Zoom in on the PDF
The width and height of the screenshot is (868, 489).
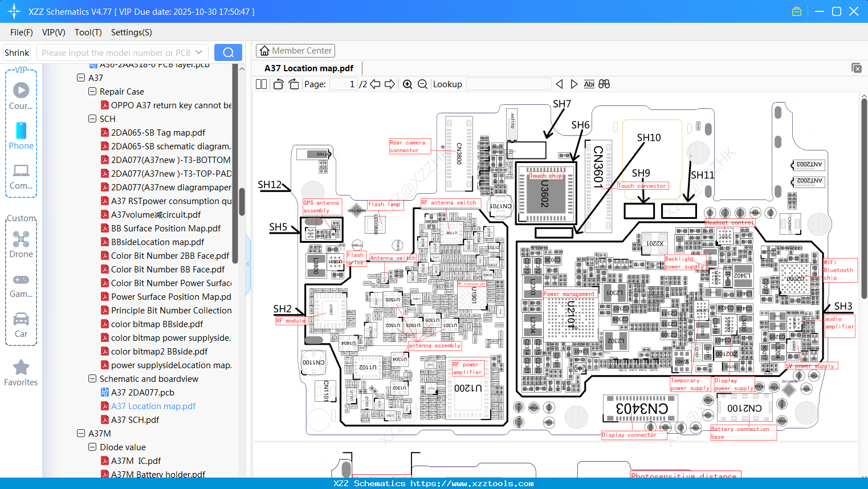(x=407, y=84)
